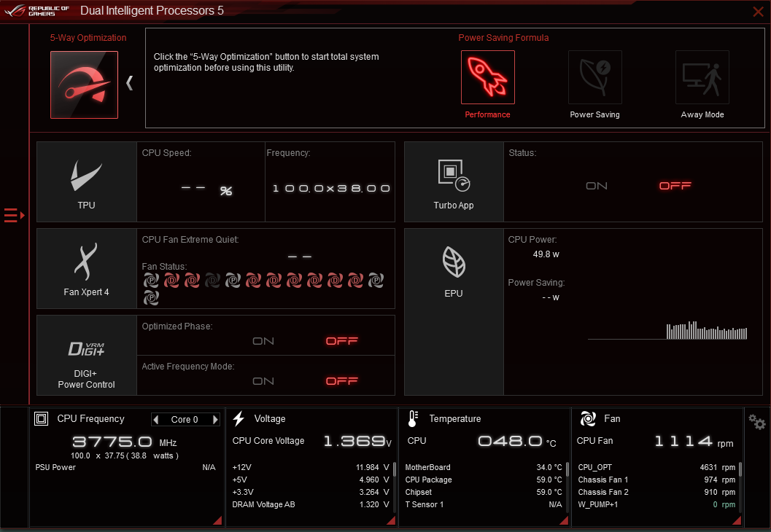The image size is (771, 532).
Task: Click the Core 0 selector label
Action: (185, 420)
